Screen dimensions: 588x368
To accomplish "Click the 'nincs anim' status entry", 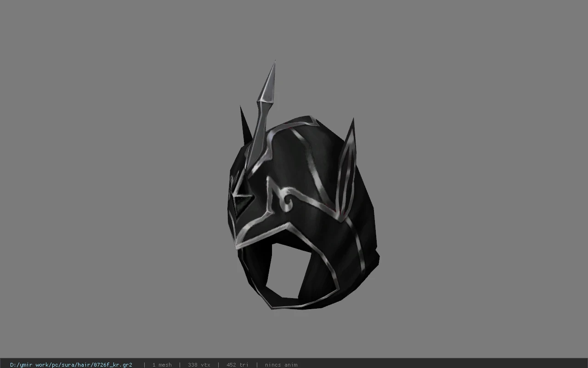I will pos(281,365).
